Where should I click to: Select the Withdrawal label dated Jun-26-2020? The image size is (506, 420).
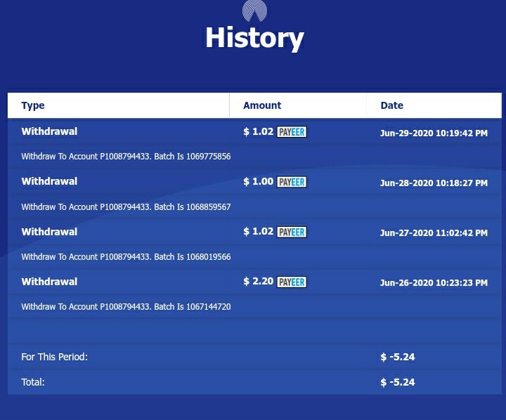pos(49,282)
